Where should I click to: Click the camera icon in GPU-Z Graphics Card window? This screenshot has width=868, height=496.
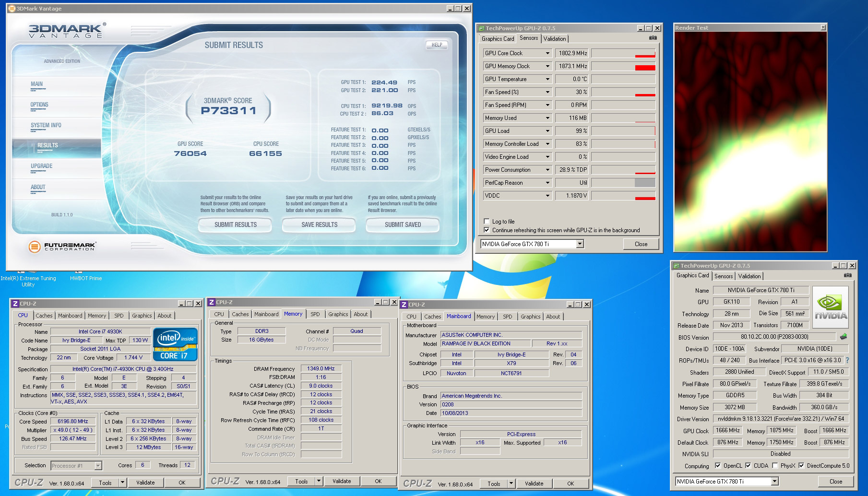pos(847,275)
